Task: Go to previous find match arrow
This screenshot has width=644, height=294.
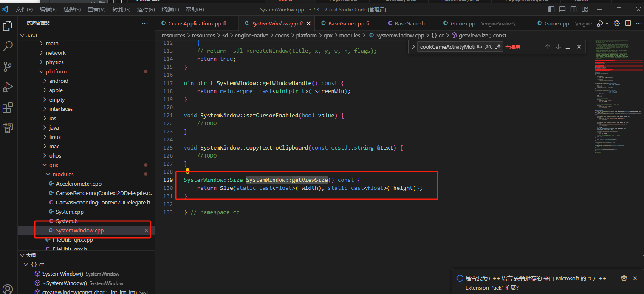Action: click(x=548, y=47)
